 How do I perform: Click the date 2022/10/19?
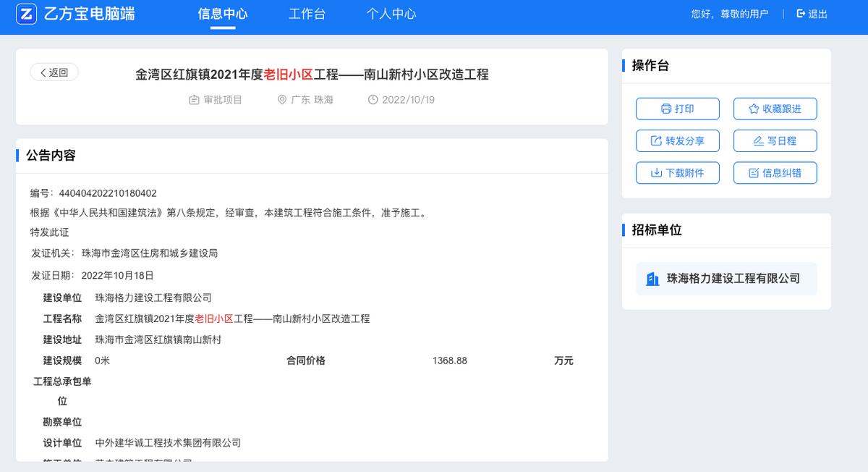[408, 100]
